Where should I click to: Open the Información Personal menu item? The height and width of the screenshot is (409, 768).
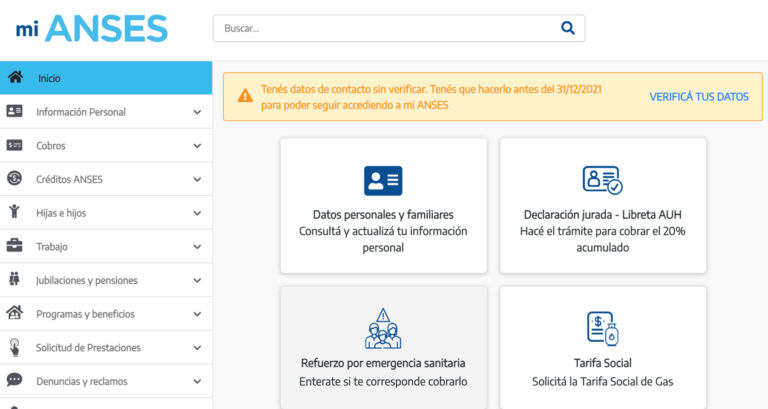coord(106,112)
